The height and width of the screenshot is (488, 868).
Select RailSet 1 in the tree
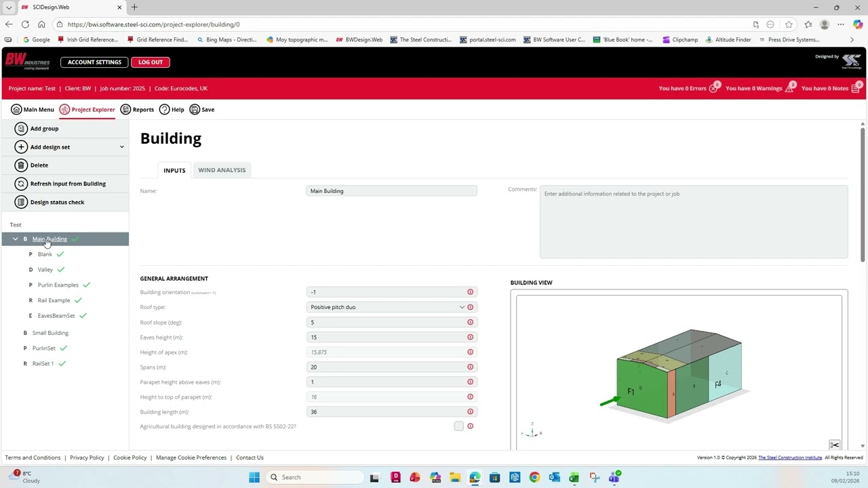pyautogui.click(x=43, y=364)
